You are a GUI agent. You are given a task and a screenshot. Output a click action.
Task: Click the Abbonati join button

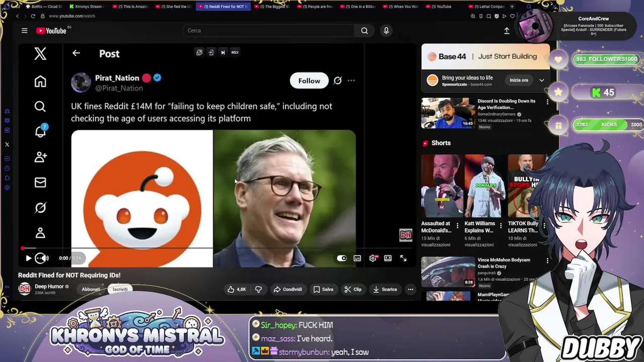click(x=91, y=289)
